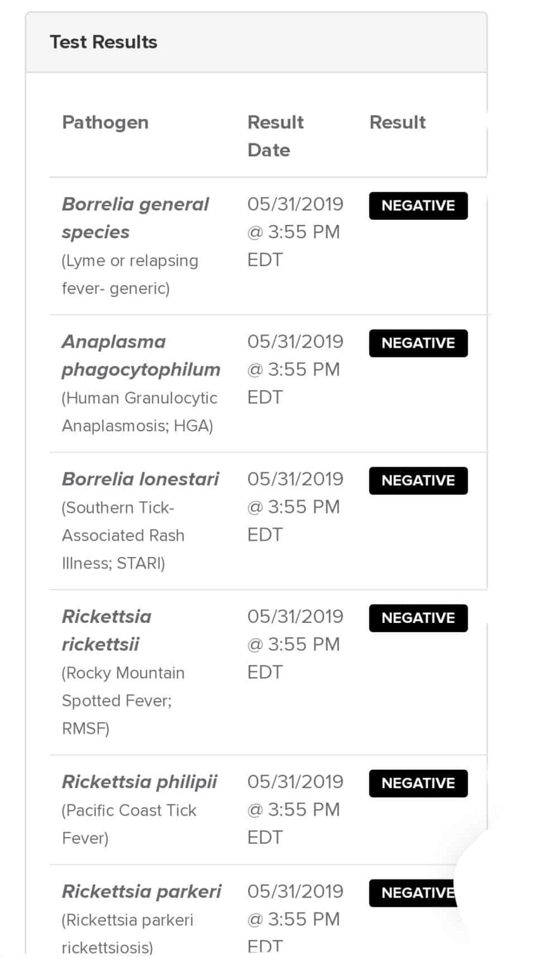Open the Rickettsia rickettsii entry
Viewport: 556px width, 980px height.
pyautogui.click(x=107, y=630)
